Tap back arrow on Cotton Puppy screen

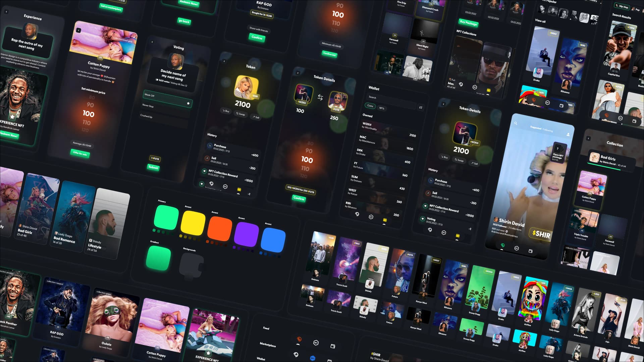point(78,31)
